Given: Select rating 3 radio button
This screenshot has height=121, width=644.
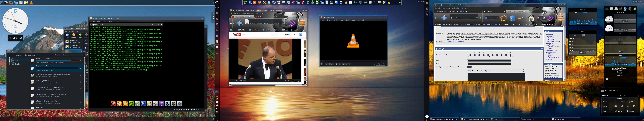Looking at the screenshot, I should click(x=479, y=55).
